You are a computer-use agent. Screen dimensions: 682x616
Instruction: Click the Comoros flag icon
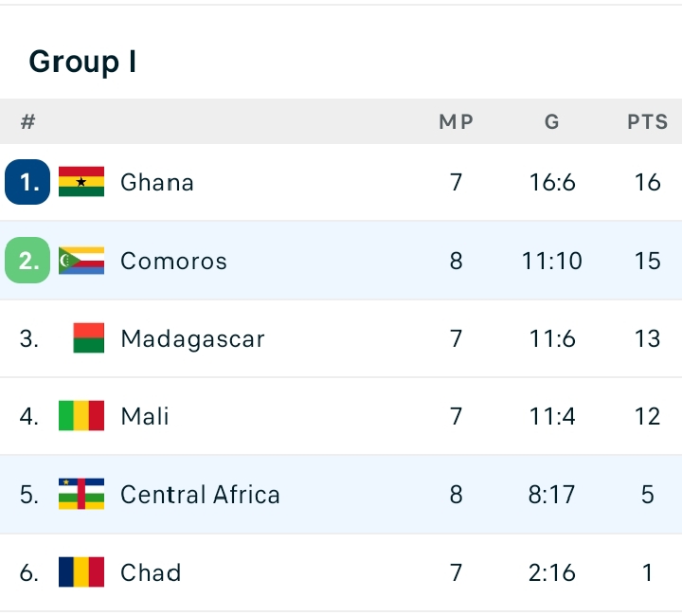click(81, 261)
